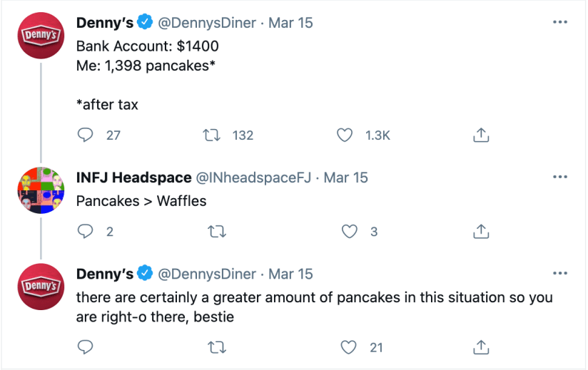Reply to the Bank Account pancakes tweet

86,135
